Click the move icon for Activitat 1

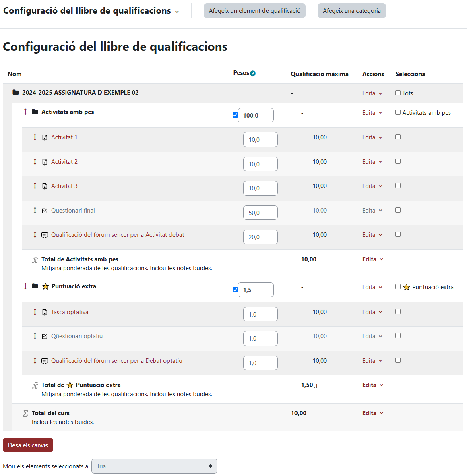(35, 137)
